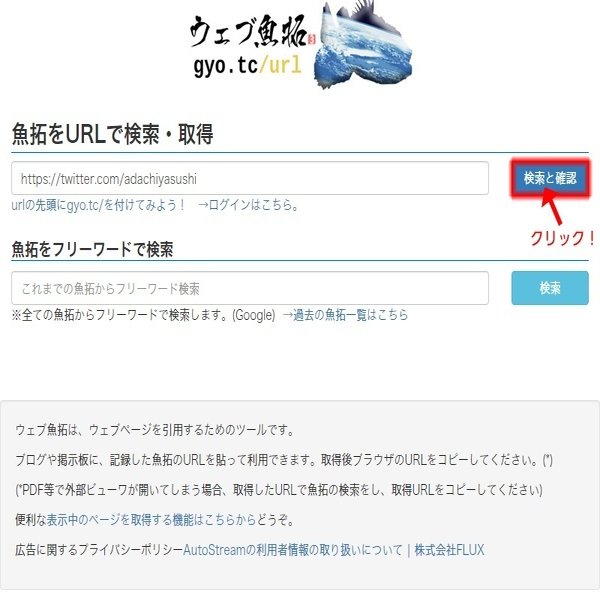Focus the URL field showing twitter.com/adachiyasushi

(x=250, y=178)
